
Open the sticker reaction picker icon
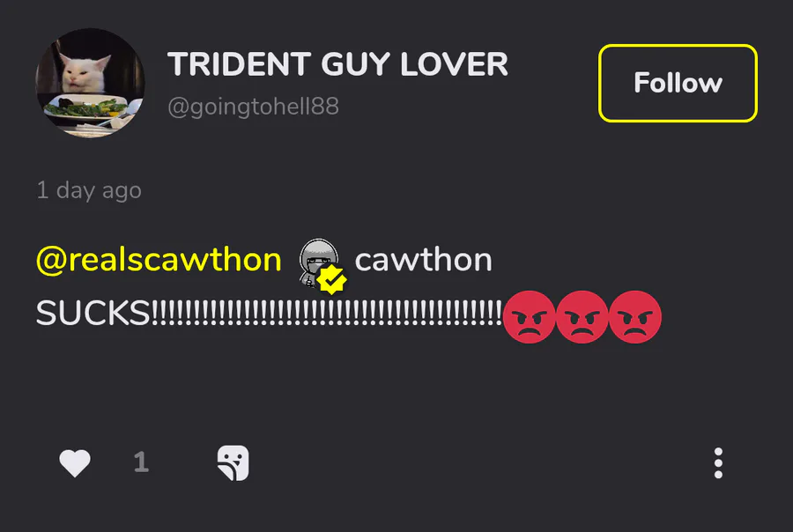(233, 462)
